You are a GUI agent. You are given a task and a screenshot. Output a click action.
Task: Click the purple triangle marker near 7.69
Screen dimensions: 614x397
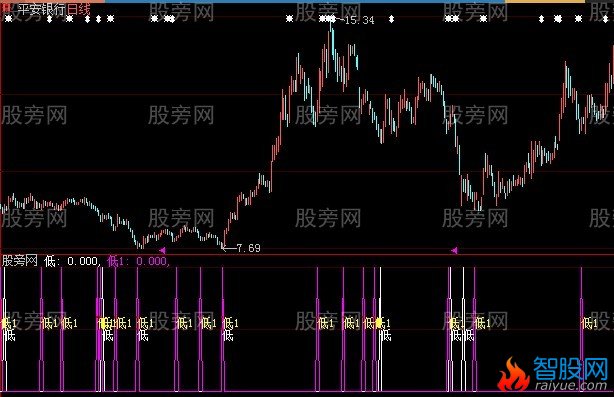[163, 250]
